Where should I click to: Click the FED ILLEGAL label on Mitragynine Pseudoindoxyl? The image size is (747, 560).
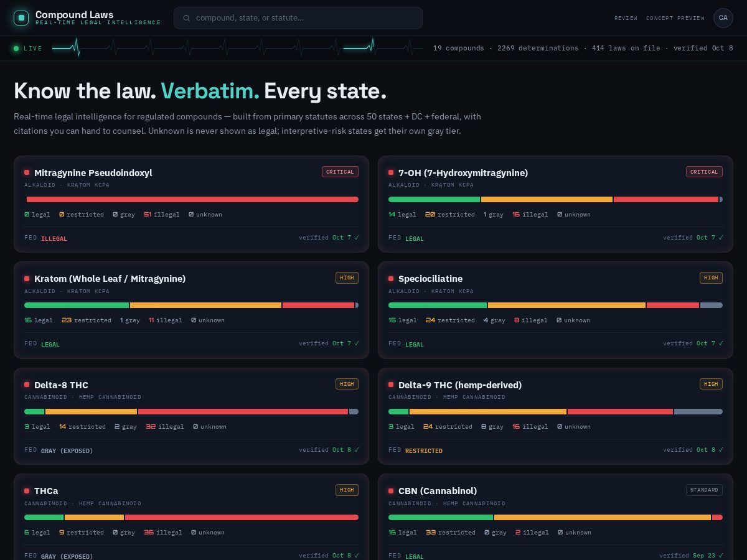coord(45,238)
